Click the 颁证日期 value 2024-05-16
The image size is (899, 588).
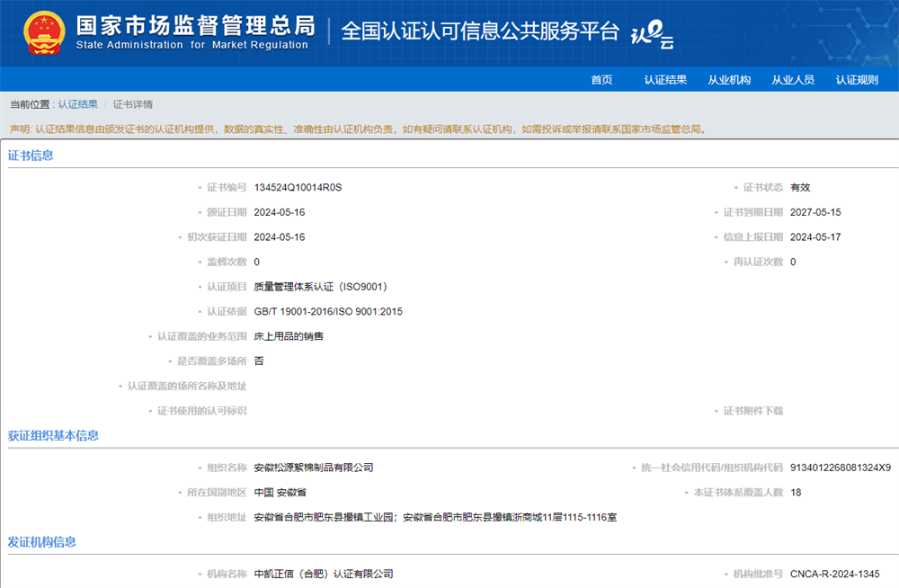[280, 212]
